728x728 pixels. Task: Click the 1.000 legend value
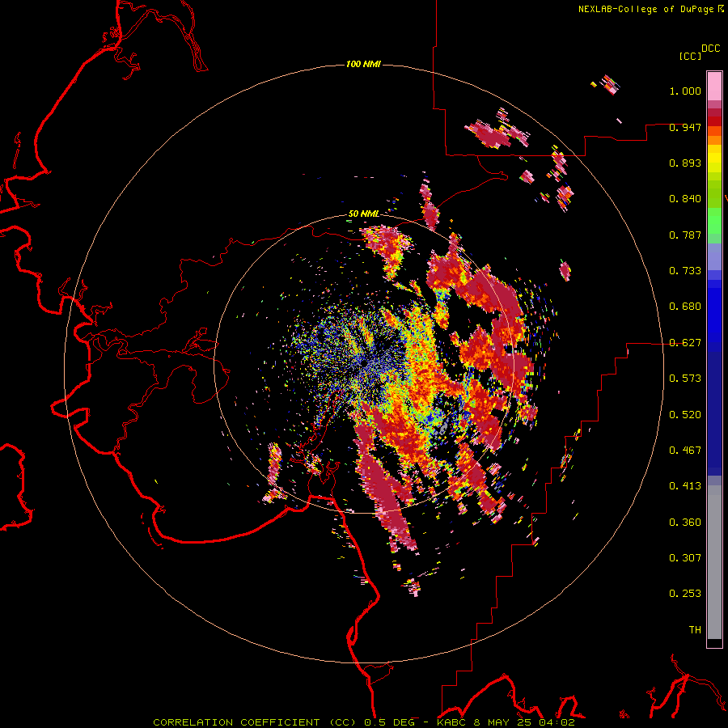click(x=685, y=91)
